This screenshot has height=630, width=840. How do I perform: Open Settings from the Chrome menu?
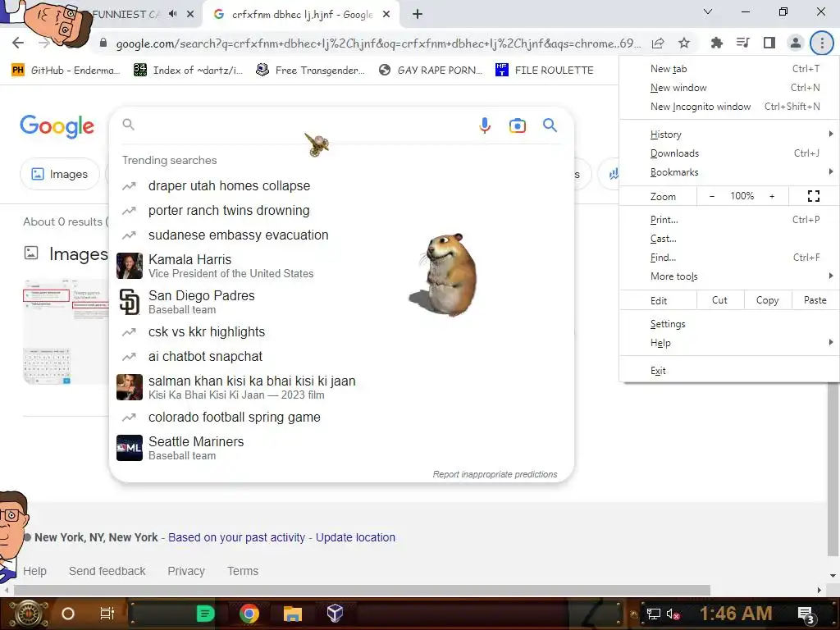click(x=729, y=324)
